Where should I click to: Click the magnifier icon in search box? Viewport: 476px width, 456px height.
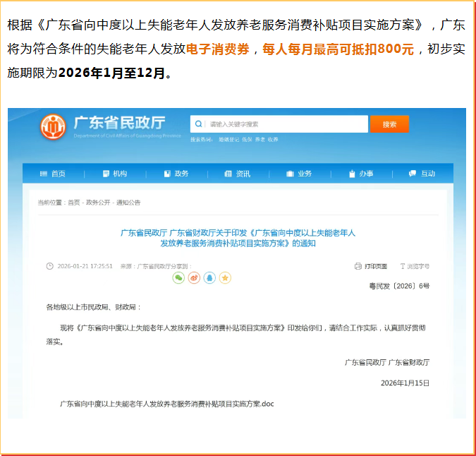pos(199,124)
